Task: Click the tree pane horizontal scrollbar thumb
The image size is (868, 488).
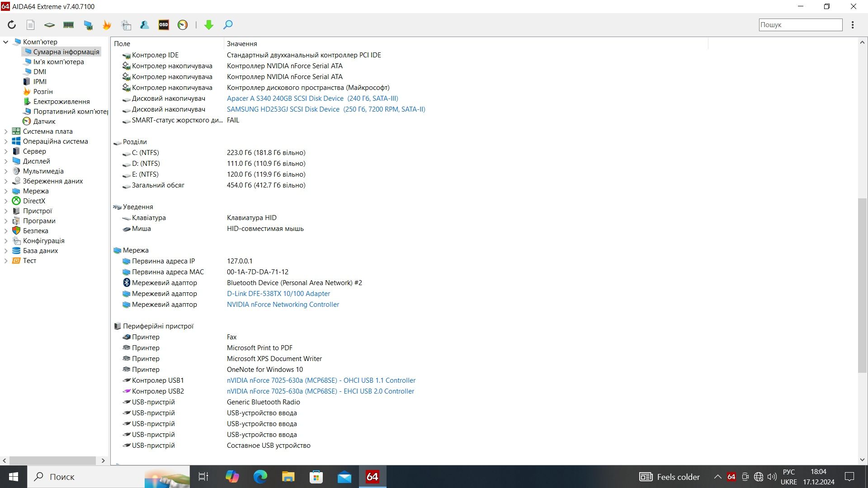Action: (52, 460)
